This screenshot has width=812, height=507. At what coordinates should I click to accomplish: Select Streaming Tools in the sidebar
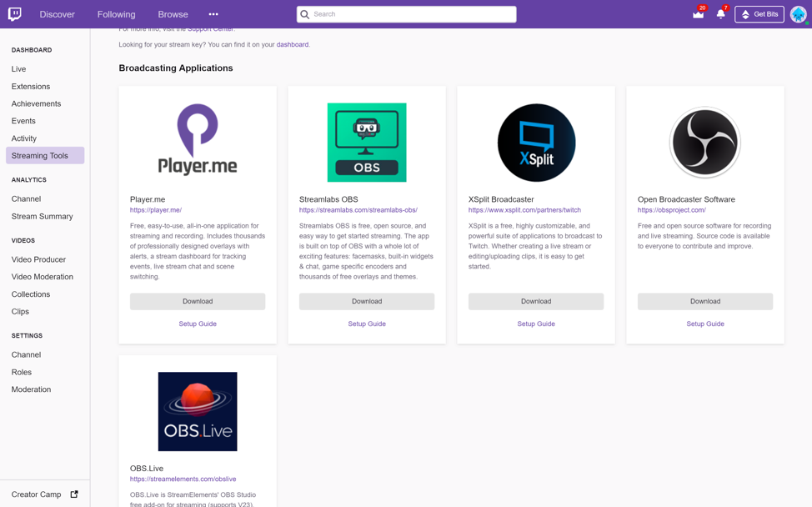(x=45, y=155)
